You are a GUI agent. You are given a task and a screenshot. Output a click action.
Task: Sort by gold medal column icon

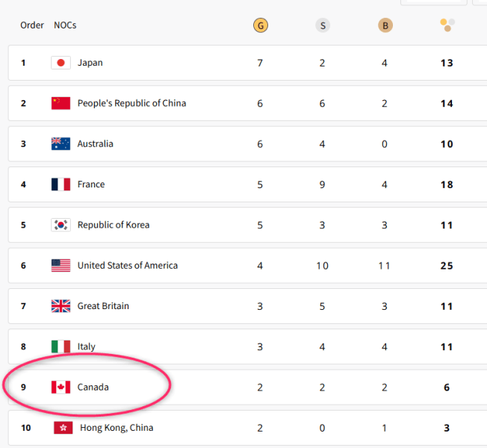[x=260, y=26]
